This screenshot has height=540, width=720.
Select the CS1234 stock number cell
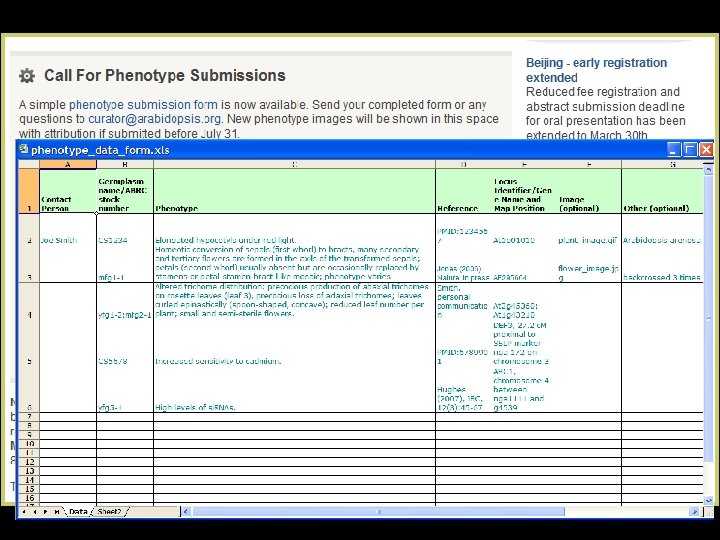tap(125, 229)
